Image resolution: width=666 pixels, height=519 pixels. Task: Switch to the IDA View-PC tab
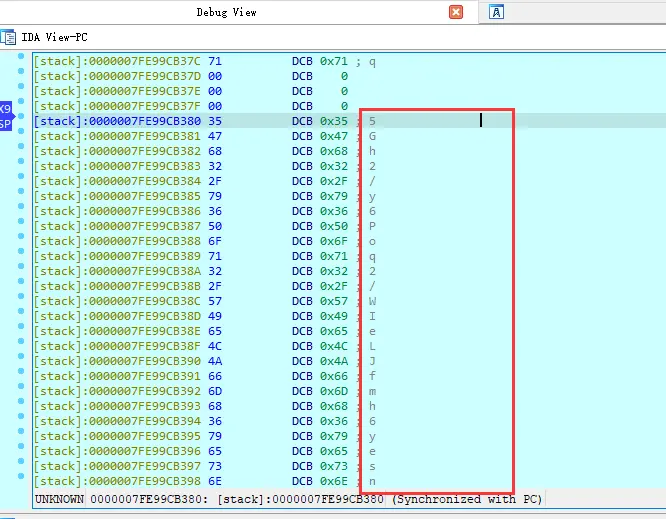(54, 37)
